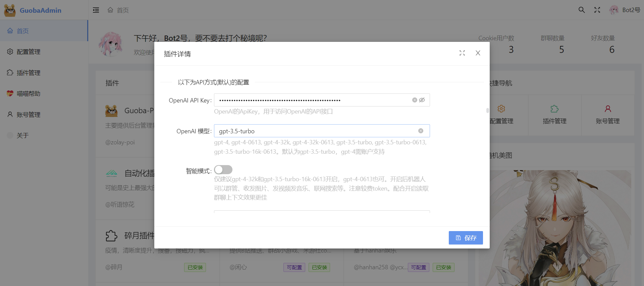This screenshot has height=286, width=644.
Task: Open the search magnifier in header
Action: [582, 10]
